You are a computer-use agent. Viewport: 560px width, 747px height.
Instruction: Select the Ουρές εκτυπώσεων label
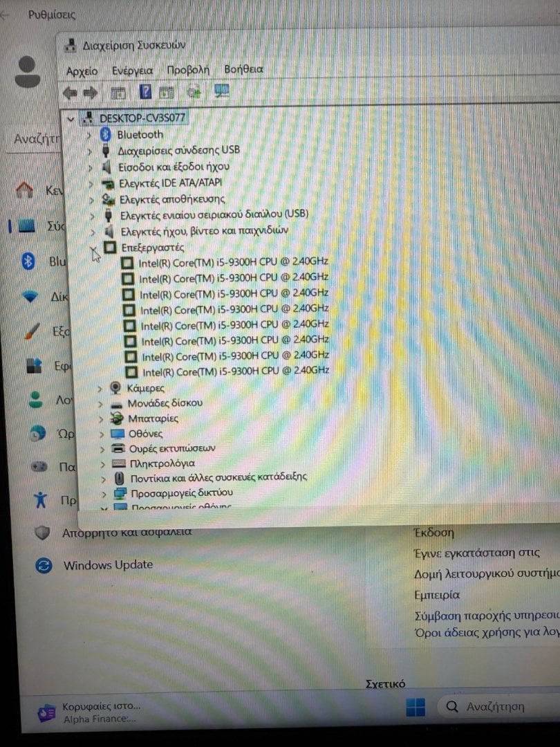[172, 449]
